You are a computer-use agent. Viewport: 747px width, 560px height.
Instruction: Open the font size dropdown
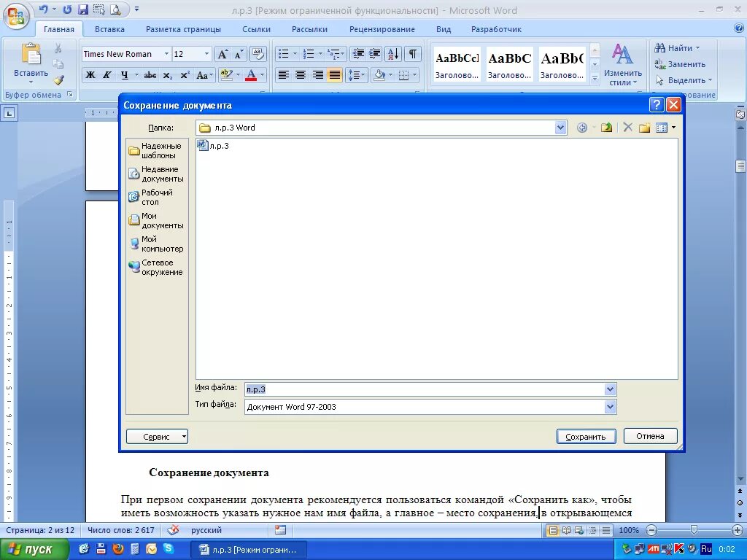pyautogui.click(x=206, y=54)
